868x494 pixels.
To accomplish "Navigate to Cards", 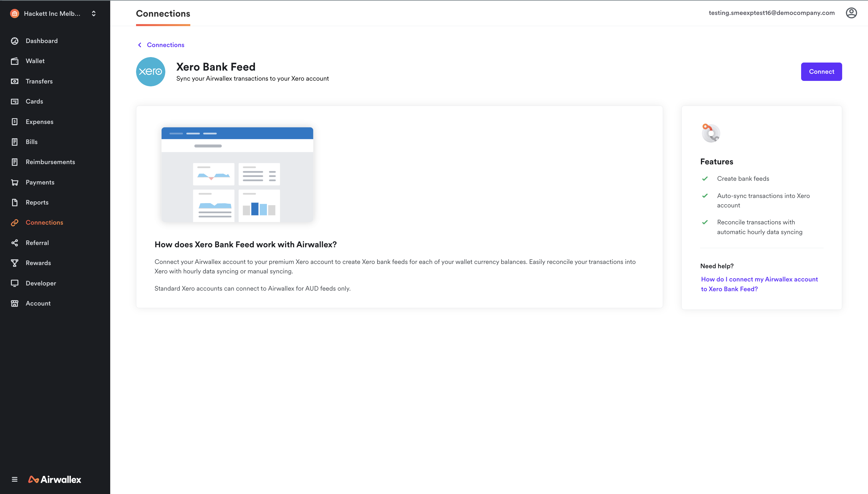I will click(x=34, y=102).
